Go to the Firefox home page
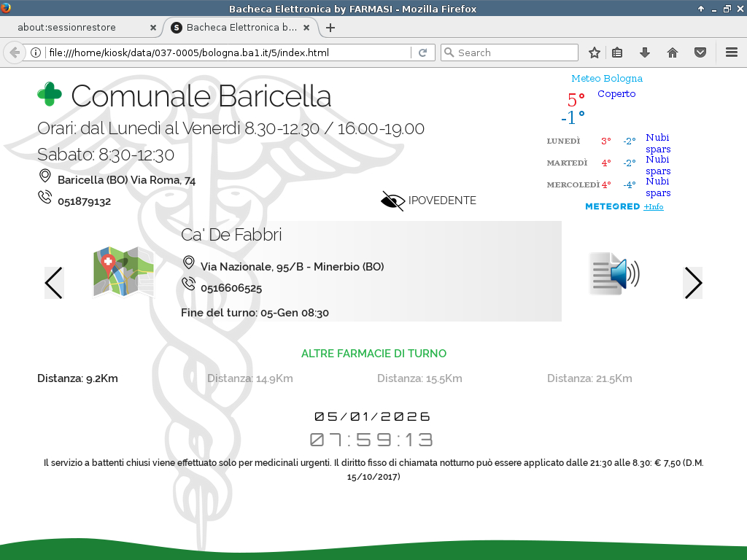 [673, 52]
